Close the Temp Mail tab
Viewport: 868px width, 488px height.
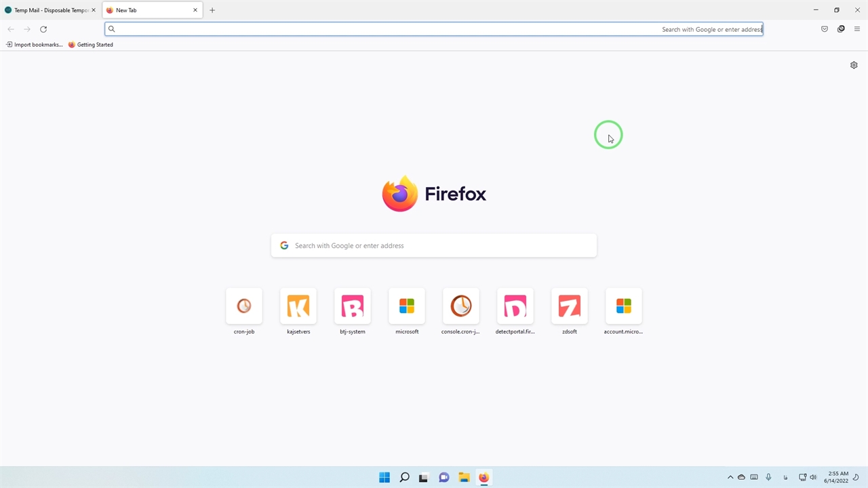coord(94,10)
